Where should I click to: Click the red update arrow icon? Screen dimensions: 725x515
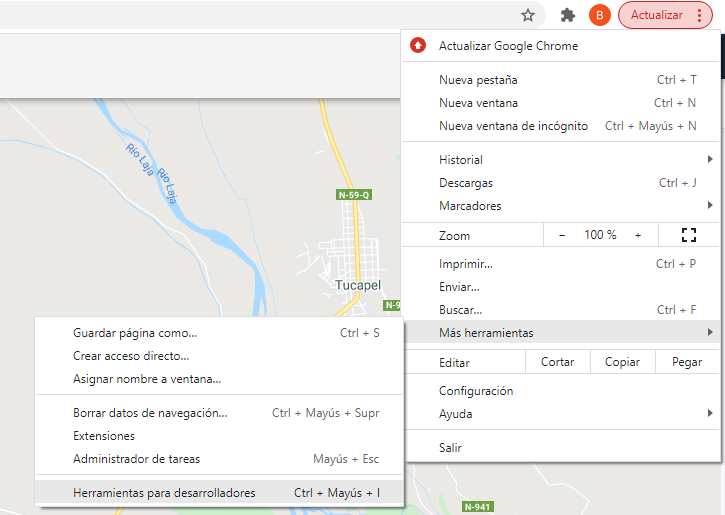(418, 45)
